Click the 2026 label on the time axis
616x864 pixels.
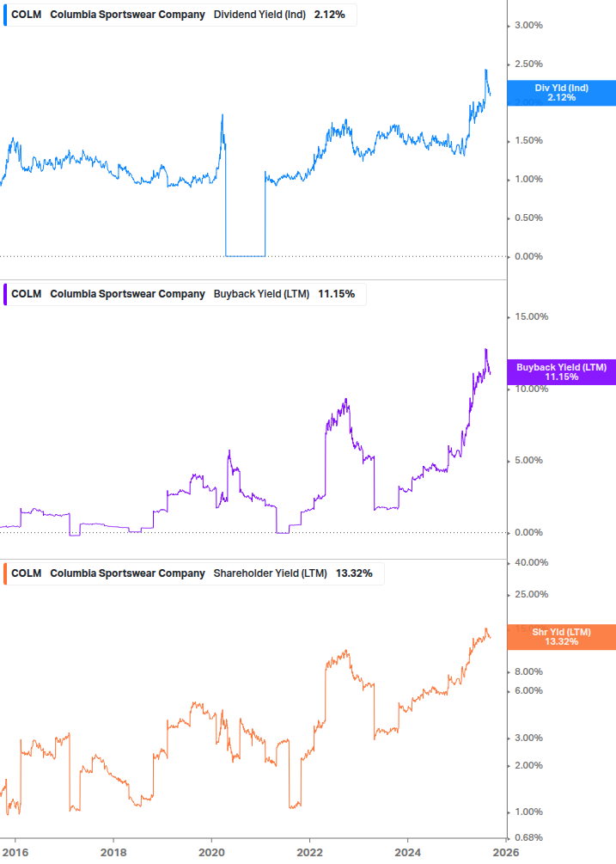point(506,853)
